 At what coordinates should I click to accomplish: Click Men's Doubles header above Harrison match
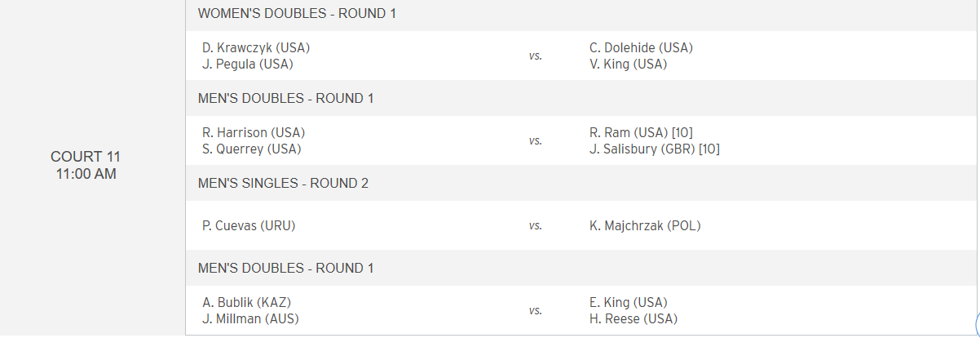[285, 98]
